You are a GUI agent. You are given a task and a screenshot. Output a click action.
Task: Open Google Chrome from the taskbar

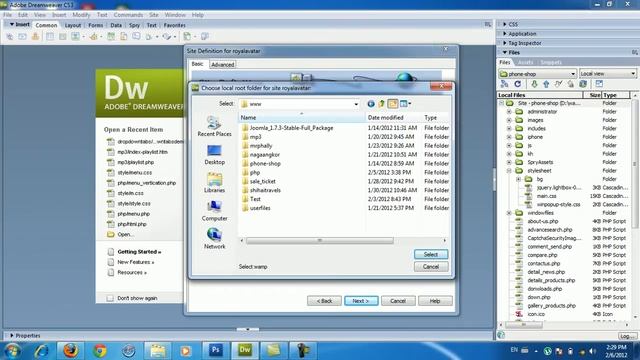[100, 350]
